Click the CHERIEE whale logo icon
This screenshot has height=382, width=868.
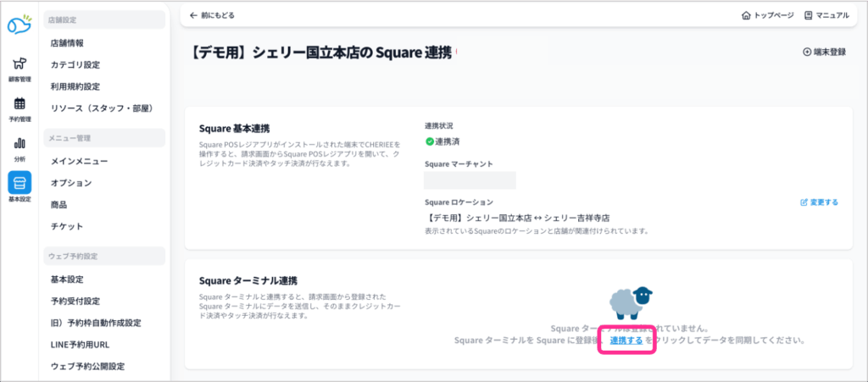pos(19,25)
